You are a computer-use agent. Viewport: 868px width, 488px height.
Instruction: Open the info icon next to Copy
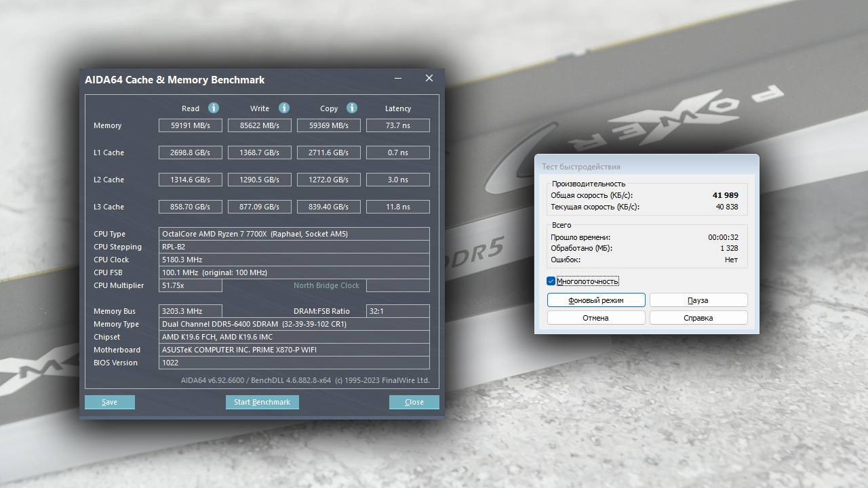351,108
